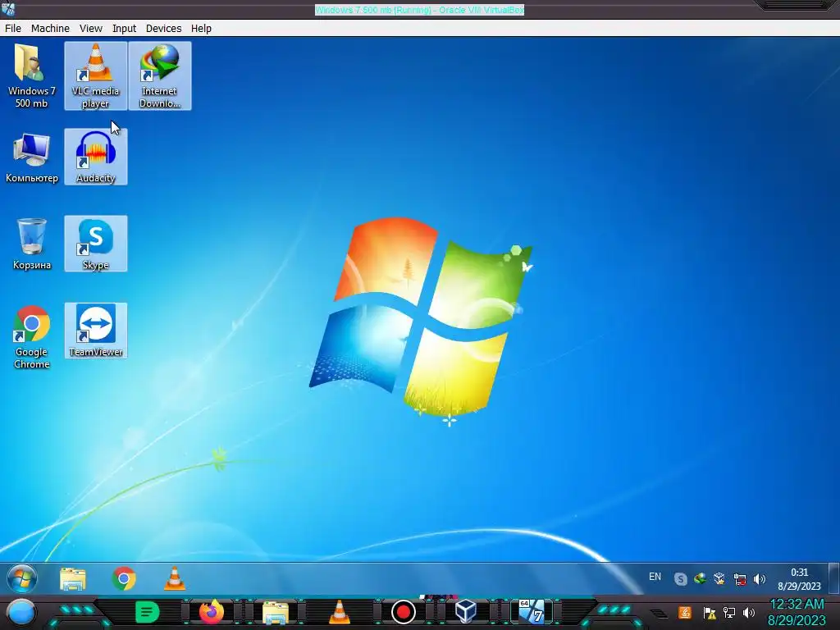Click the VirtualBox window title text

[x=419, y=10]
